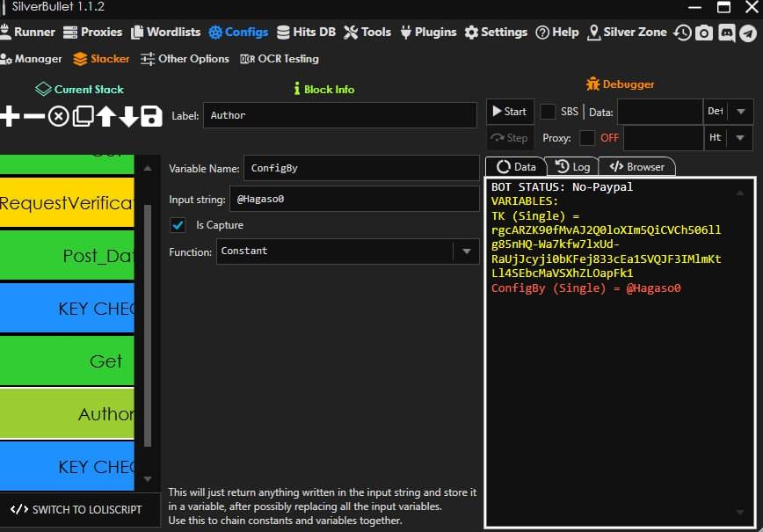The image size is (763, 532).
Task: Click the circled X disable block icon
Action: [59, 116]
